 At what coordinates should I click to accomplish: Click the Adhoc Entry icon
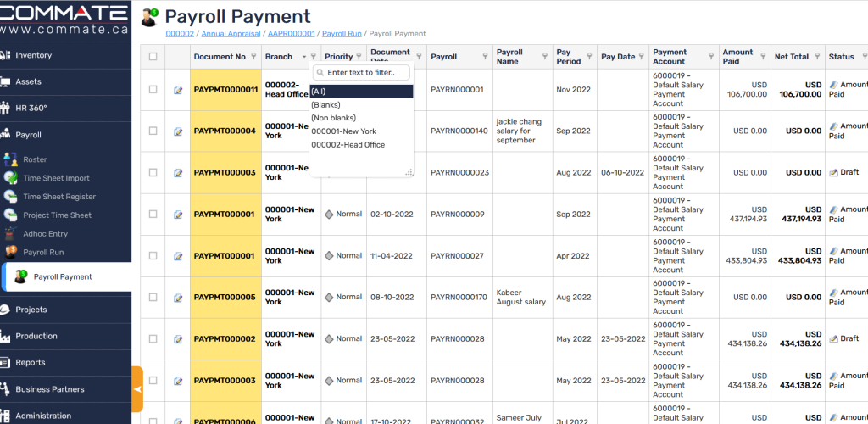(10, 233)
